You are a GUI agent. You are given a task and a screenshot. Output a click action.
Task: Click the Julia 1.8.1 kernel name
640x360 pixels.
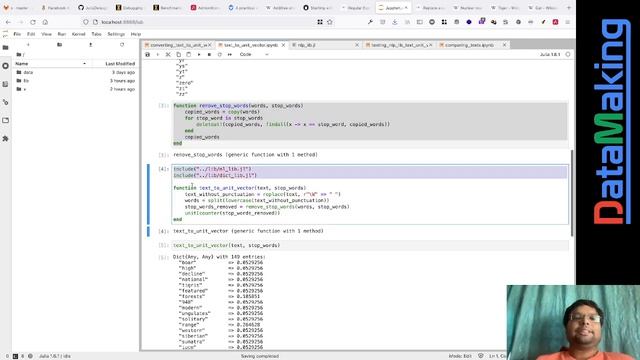click(550, 54)
